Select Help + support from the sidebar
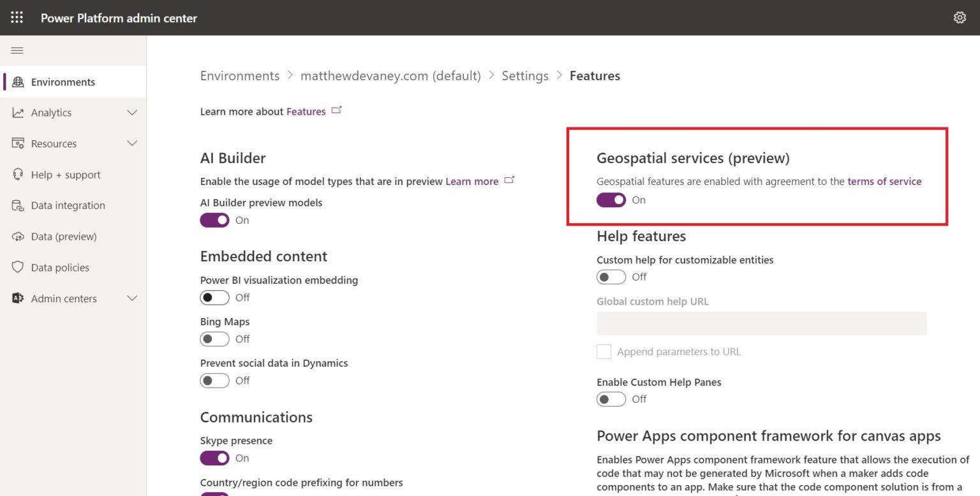The width and height of the screenshot is (980, 496). click(66, 174)
